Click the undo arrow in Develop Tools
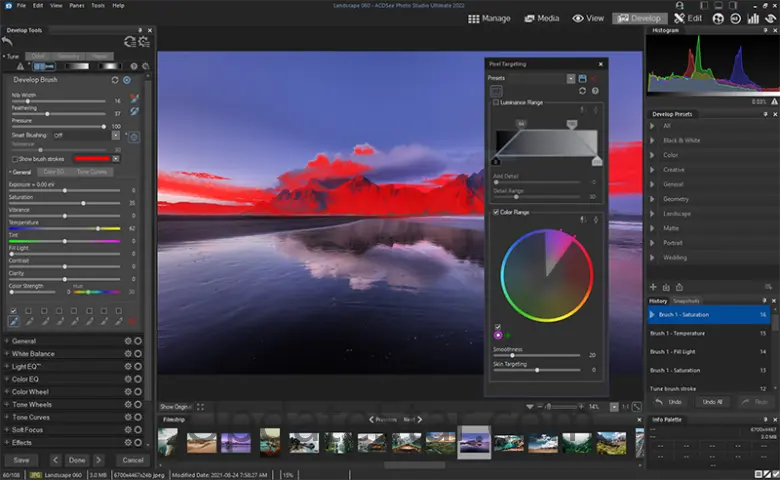780x480 pixels. (x=8, y=41)
